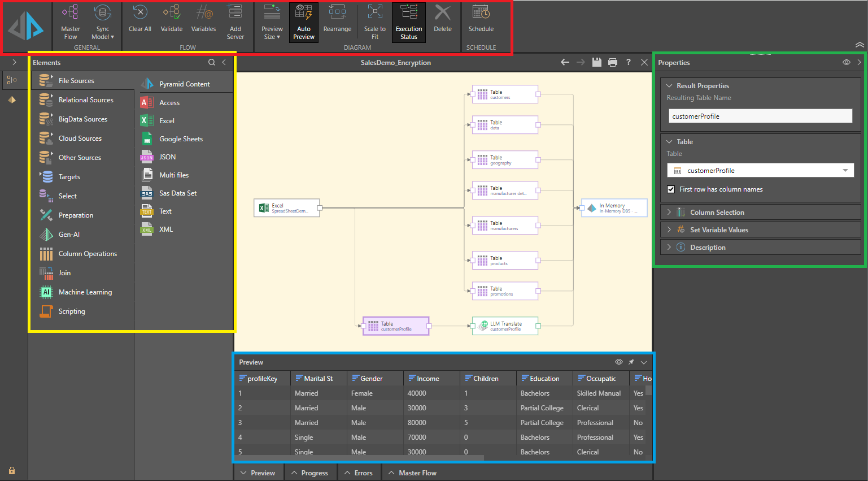Image resolution: width=868 pixels, height=481 pixels.
Task: Toggle the eye visibility in Properties panel
Action: tap(846, 62)
